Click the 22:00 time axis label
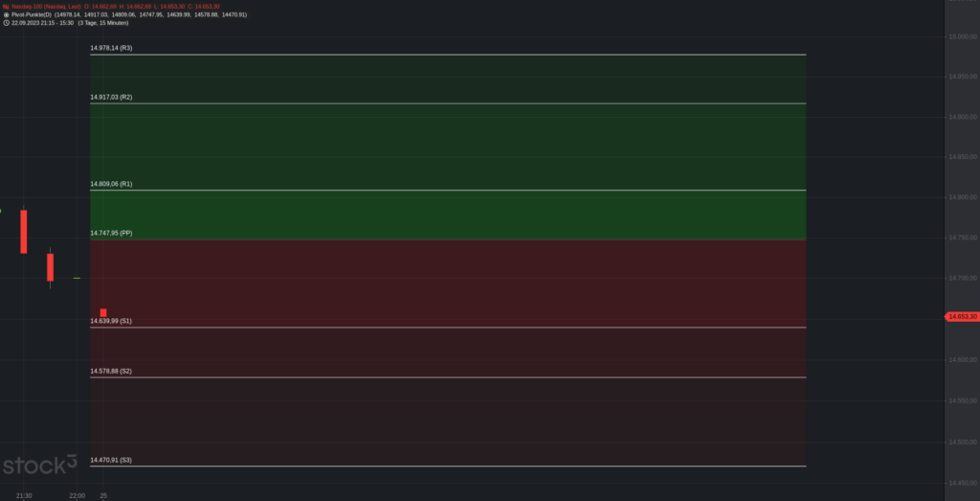The height and width of the screenshot is (501, 980). [x=77, y=496]
